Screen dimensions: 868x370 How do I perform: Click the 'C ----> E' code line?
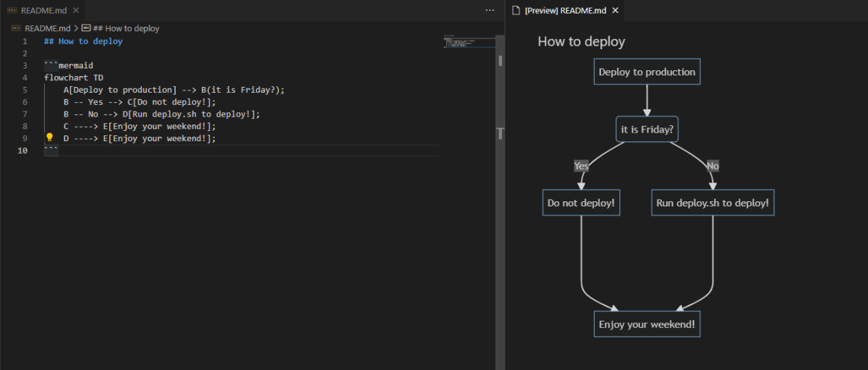coord(140,126)
